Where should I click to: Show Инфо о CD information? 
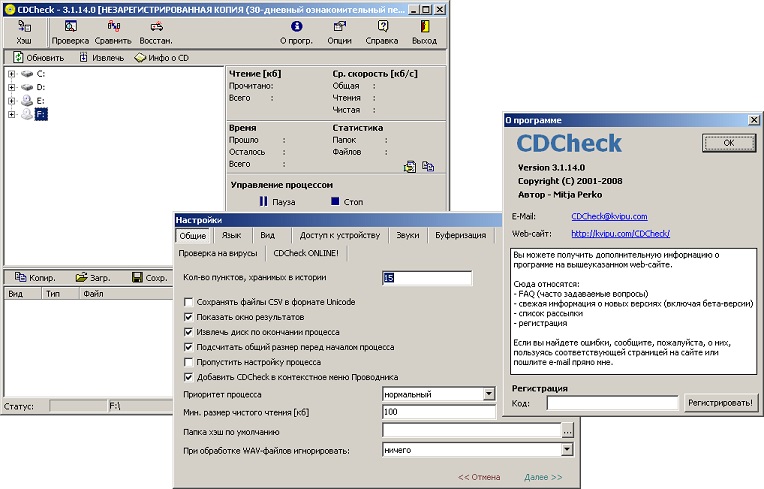[x=162, y=57]
